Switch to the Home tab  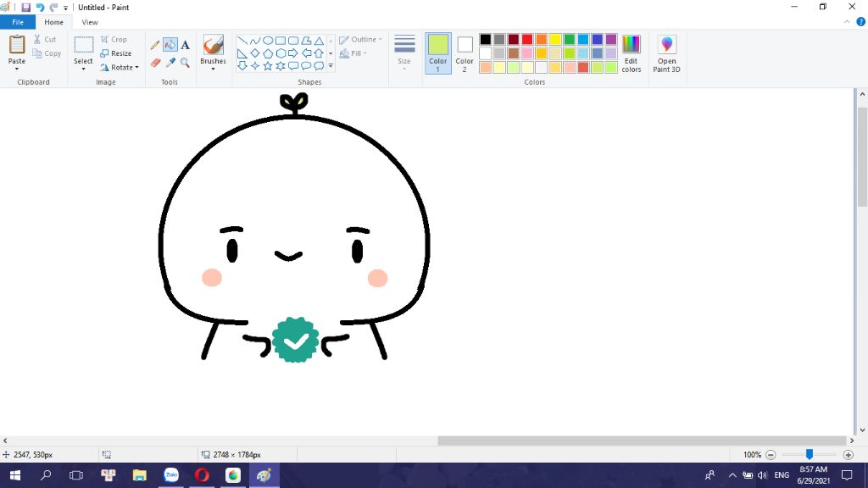pos(53,22)
